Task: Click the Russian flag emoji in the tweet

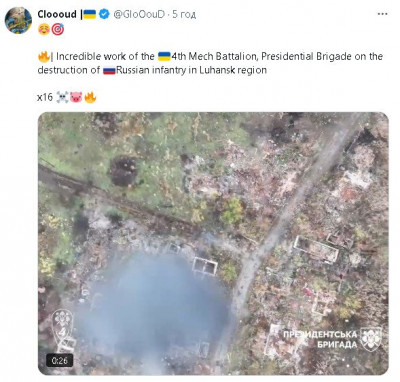Action: [109, 71]
